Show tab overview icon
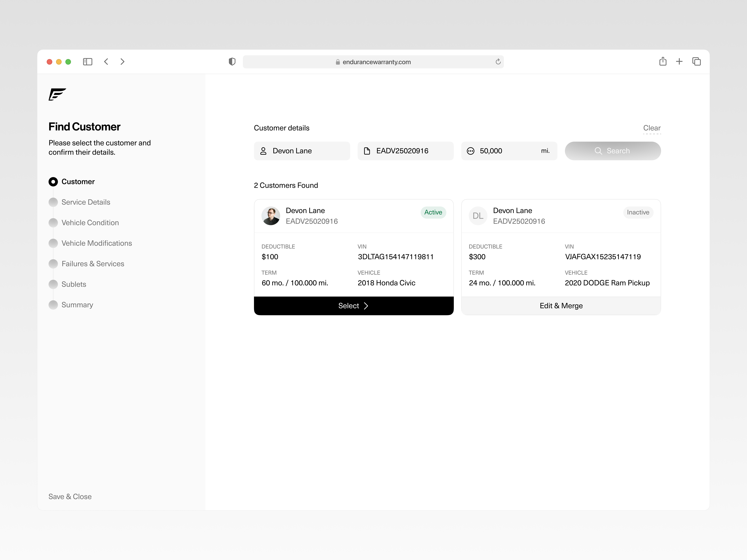This screenshot has height=560, width=747. (696, 61)
